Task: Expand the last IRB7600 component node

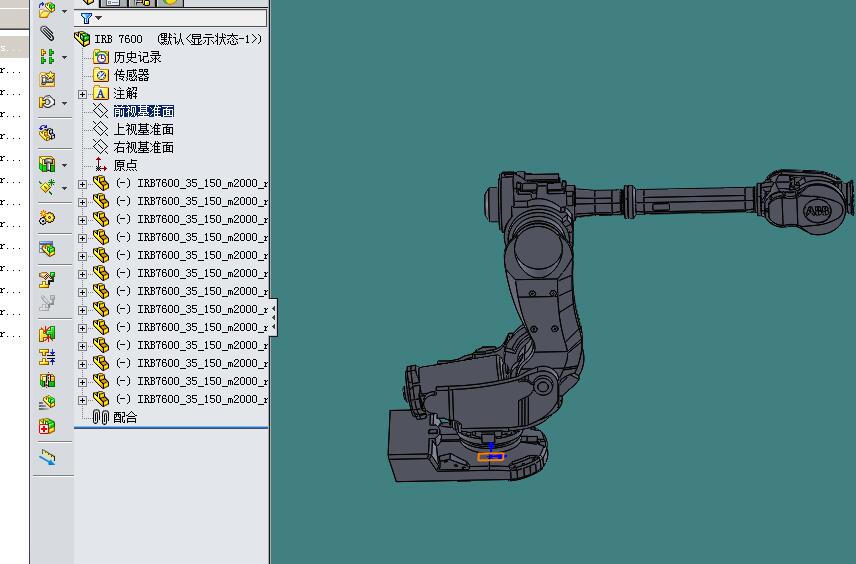Action: (83, 400)
